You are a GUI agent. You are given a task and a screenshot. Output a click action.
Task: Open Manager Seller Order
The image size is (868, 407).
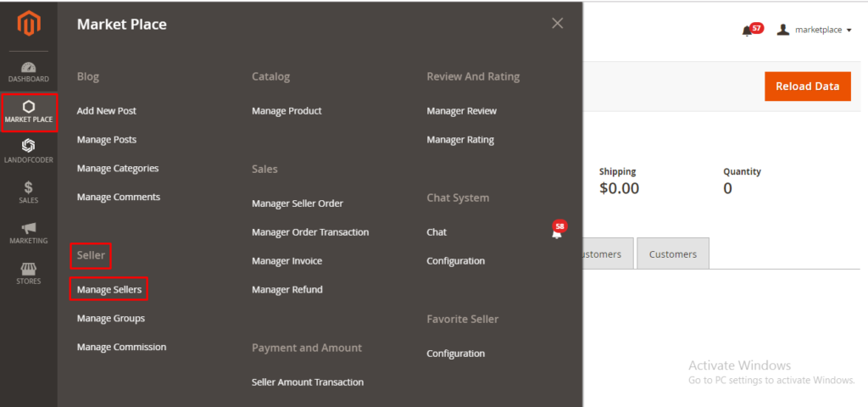coord(298,203)
